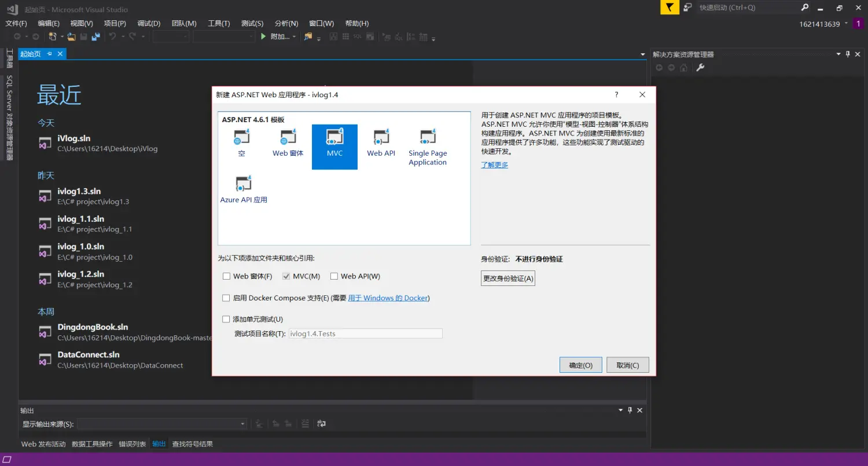
Task: Open the 视图(V) menu
Action: (82, 24)
